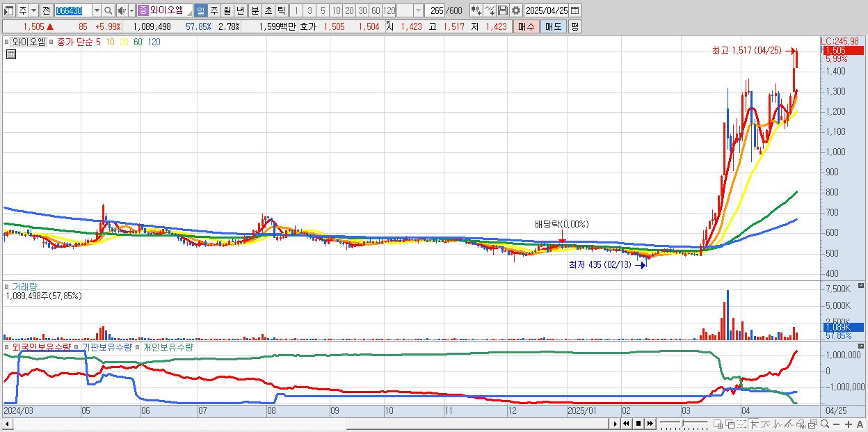Screen dimensions: 868x432
Task: Select the 주 weekly period tab
Action: [214, 10]
